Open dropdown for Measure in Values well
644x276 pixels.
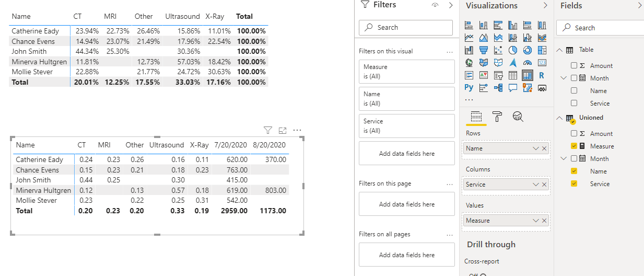(535, 221)
